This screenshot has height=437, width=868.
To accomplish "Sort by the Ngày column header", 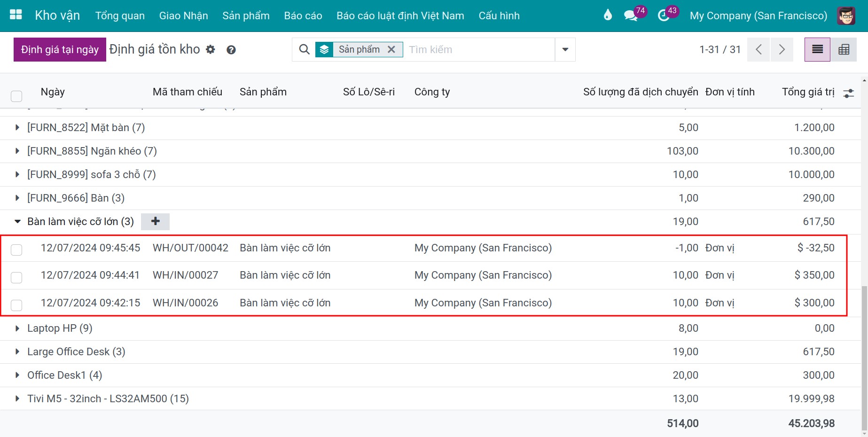I will [x=53, y=92].
